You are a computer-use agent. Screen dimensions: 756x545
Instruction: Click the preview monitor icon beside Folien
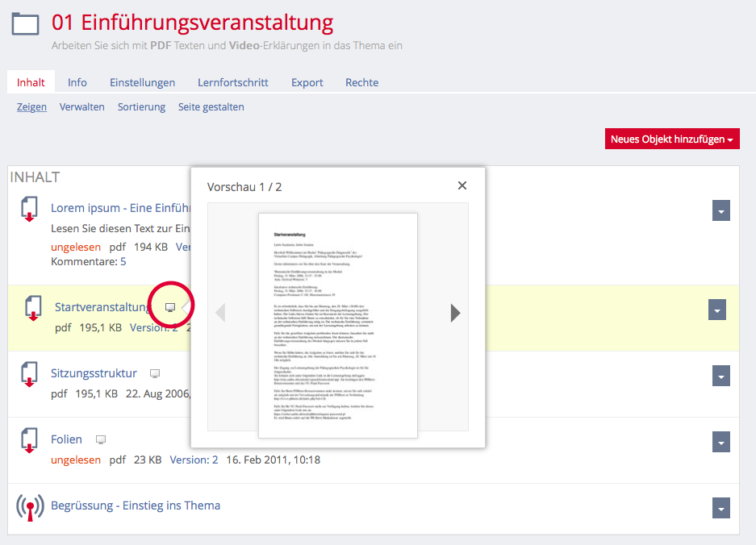coord(101,440)
